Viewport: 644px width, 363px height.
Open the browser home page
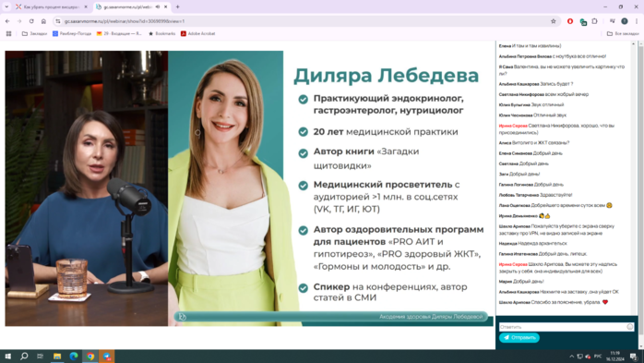[x=43, y=21]
